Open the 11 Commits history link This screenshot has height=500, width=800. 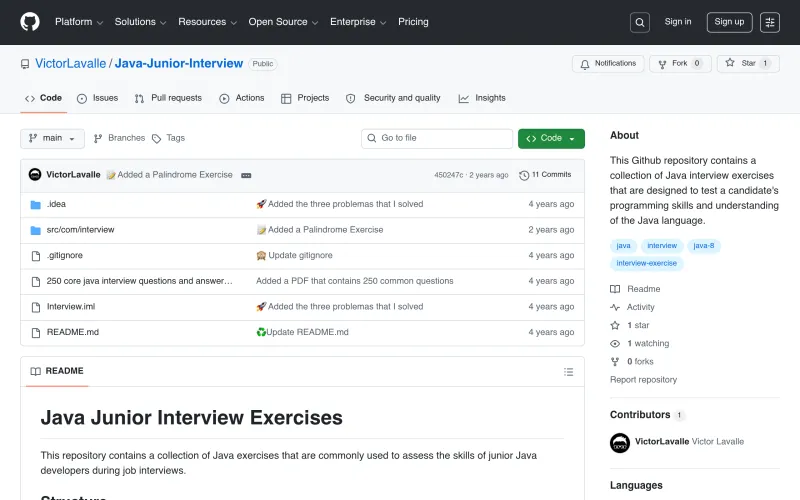pyautogui.click(x=545, y=175)
